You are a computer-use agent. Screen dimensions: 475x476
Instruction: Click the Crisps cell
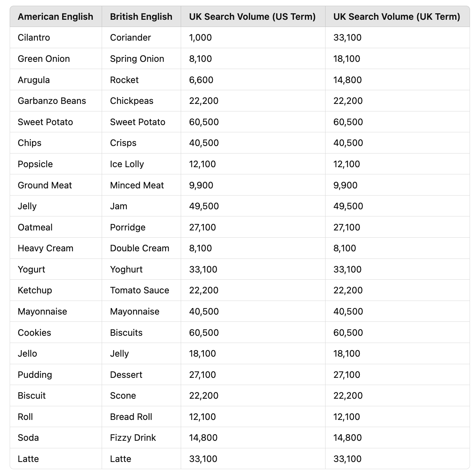[x=123, y=143]
